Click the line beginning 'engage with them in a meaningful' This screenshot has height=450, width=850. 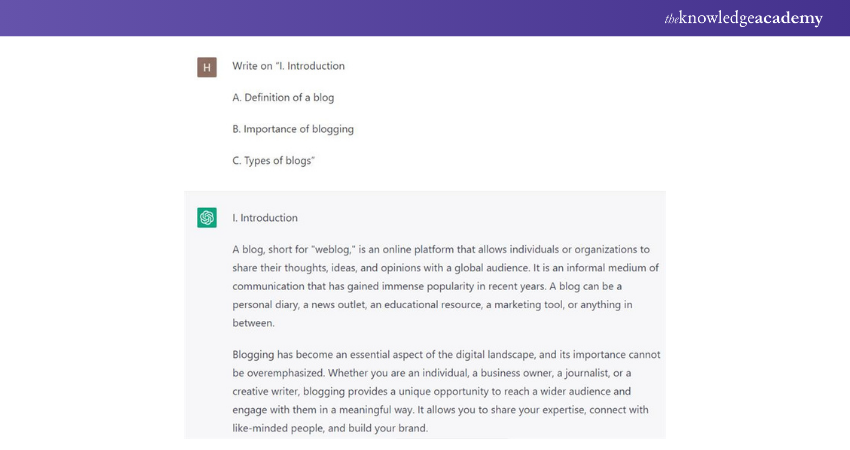tap(440, 410)
